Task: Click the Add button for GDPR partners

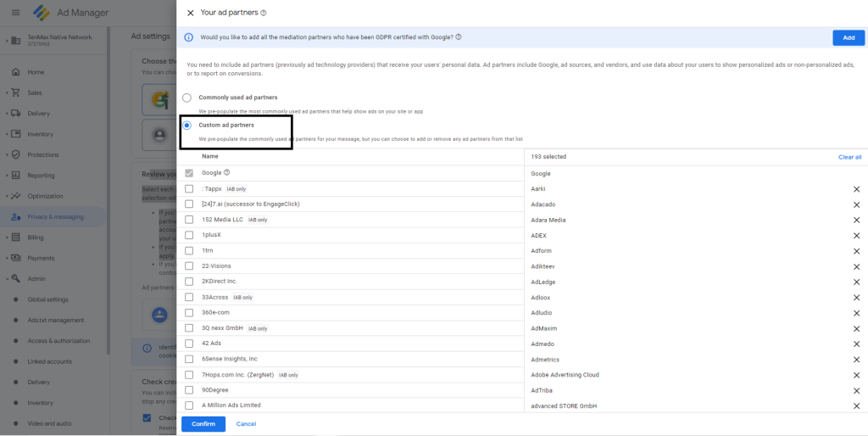Action: 849,37
